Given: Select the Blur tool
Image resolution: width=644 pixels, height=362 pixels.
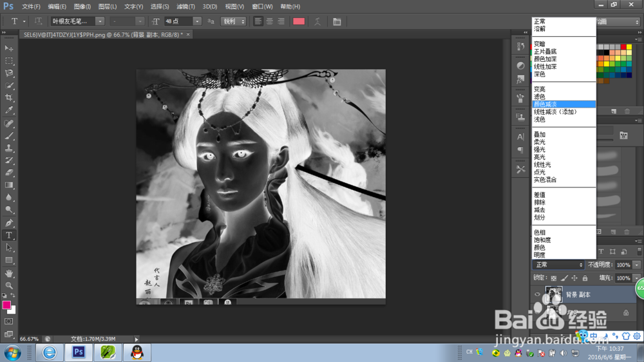Looking at the screenshot, I should [8, 198].
